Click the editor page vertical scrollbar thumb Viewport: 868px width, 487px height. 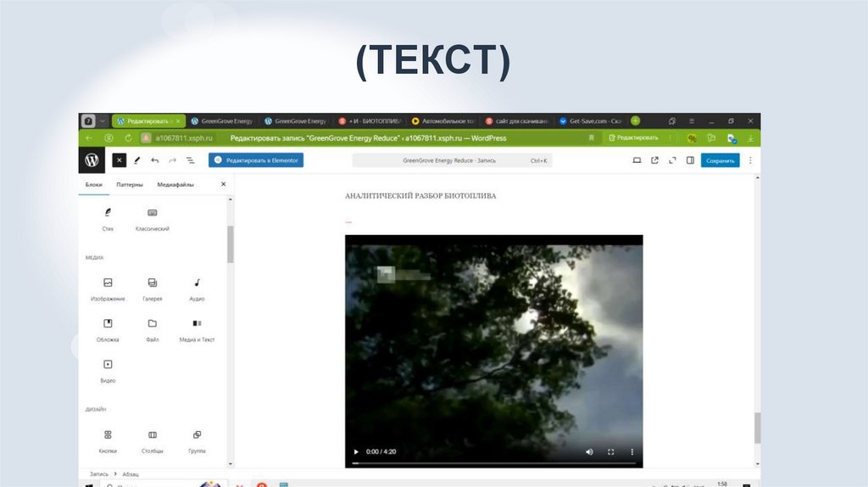(757, 428)
